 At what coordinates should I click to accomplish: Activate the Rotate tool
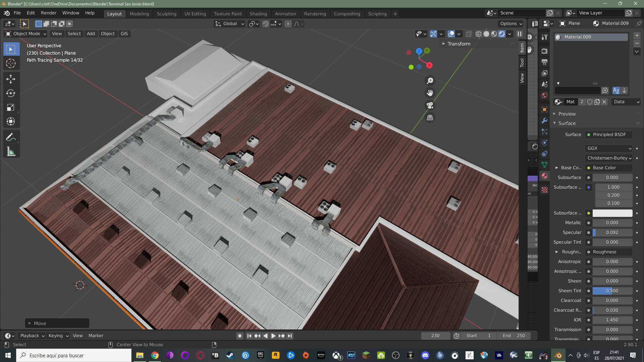pos(11,94)
